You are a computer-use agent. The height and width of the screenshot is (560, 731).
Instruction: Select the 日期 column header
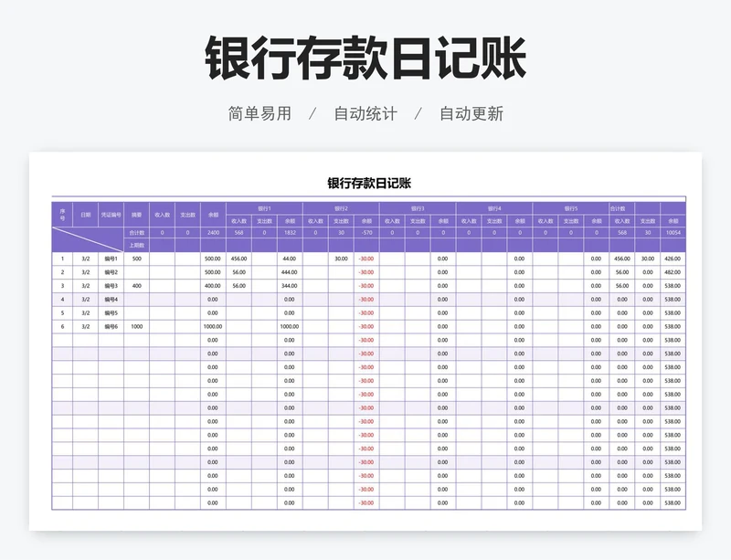click(85, 215)
